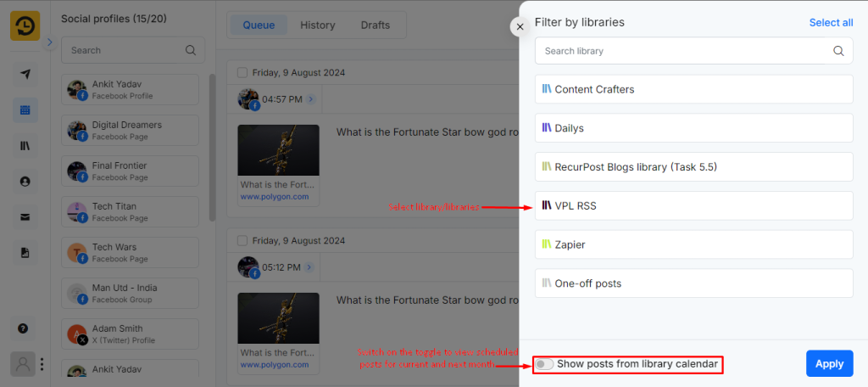Open www.polygon.com link in first post
The image size is (868, 387).
coord(275,196)
